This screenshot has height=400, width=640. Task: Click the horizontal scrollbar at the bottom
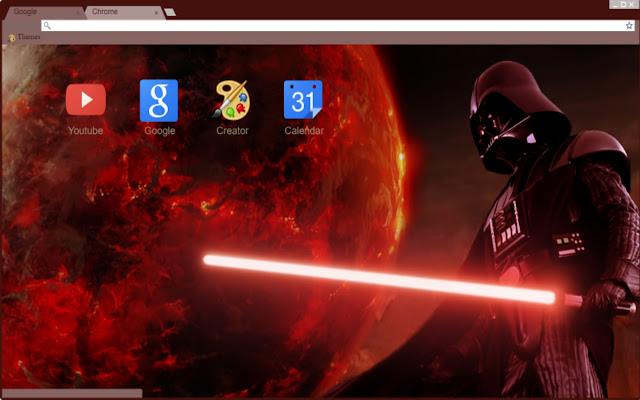tap(73, 393)
